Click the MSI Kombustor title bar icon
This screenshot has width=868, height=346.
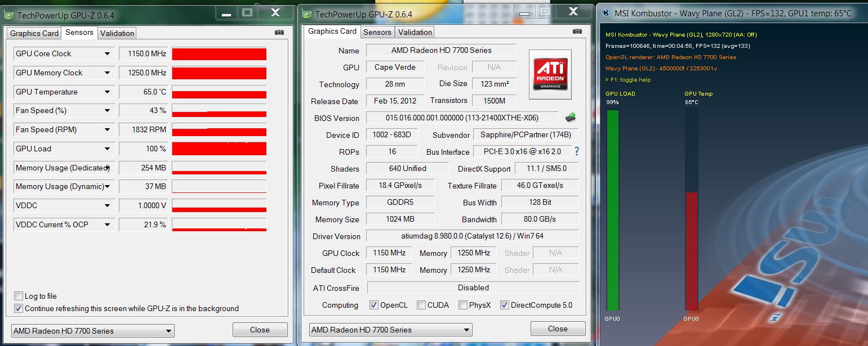coord(607,13)
